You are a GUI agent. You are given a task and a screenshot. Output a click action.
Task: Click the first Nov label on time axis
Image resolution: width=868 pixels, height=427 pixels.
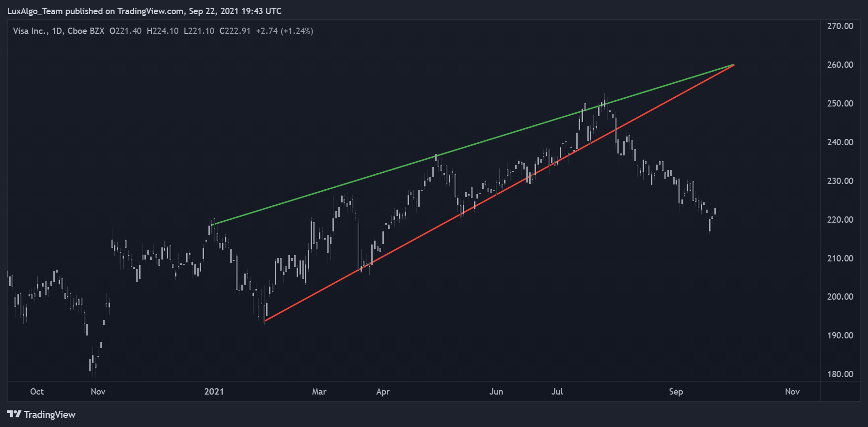coord(98,392)
